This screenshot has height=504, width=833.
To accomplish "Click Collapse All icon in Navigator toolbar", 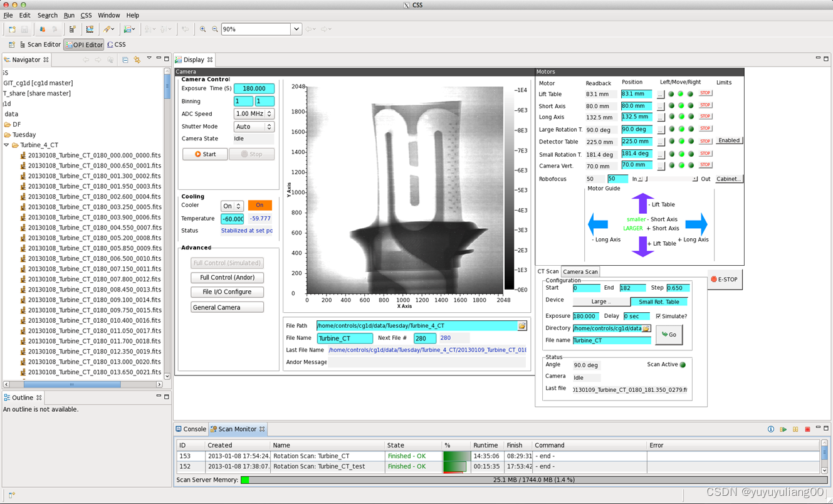I will (125, 60).
